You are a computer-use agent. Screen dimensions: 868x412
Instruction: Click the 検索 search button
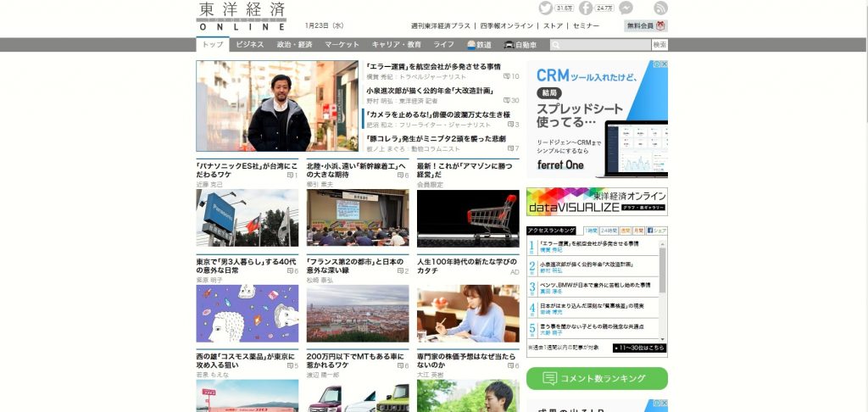(659, 45)
